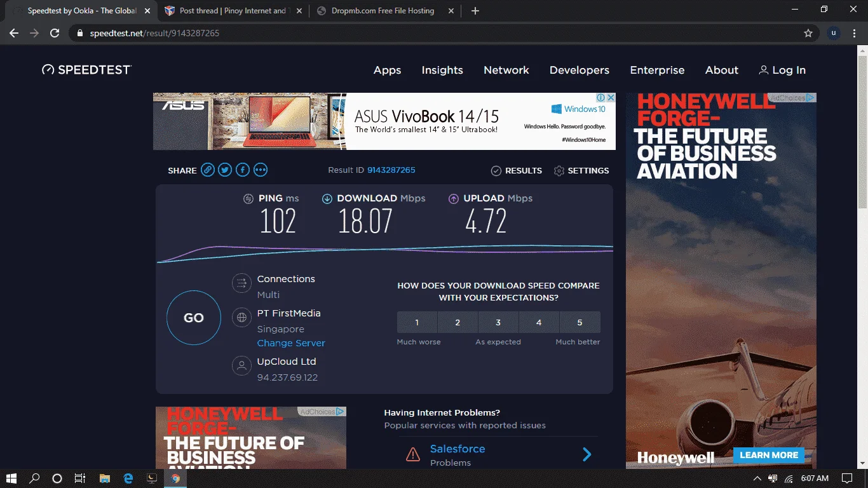
Task: Bookmark this page with the star
Action: [808, 33]
